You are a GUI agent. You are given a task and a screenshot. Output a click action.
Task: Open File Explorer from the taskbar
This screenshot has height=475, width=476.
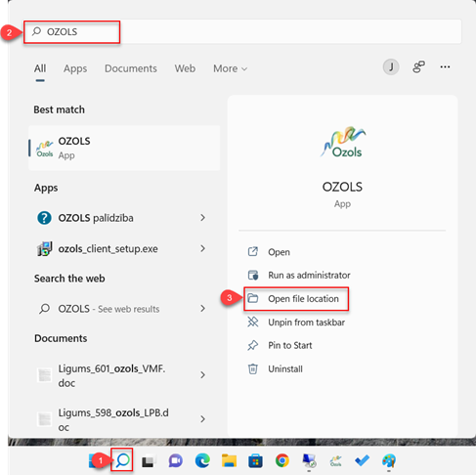(229, 460)
